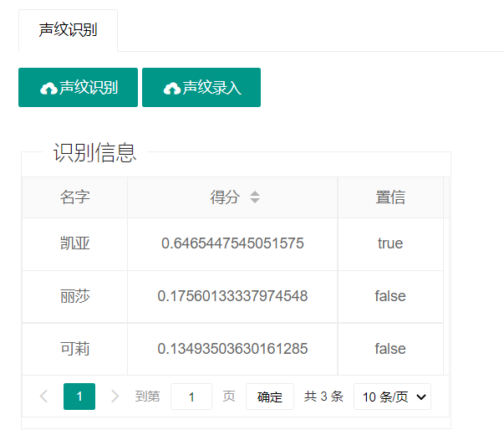Select the name cell 丽莎
The width and height of the screenshot is (504, 435).
pos(75,296)
